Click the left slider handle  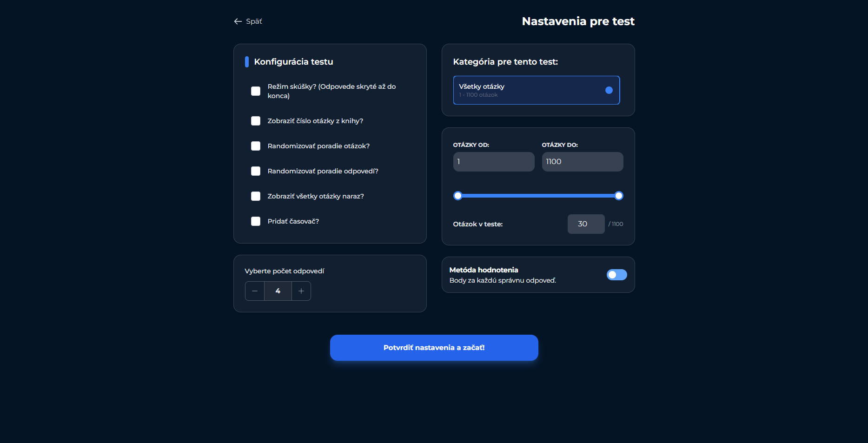click(x=458, y=196)
